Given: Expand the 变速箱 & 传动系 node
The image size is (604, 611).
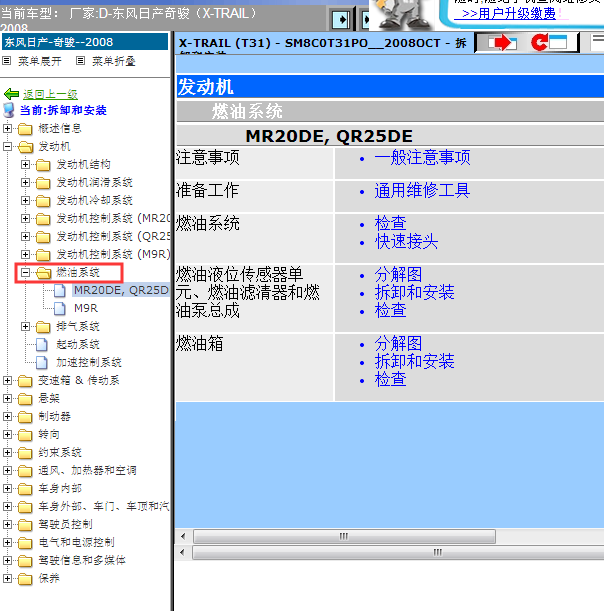Looking at the screenshot, I should 7,380.
